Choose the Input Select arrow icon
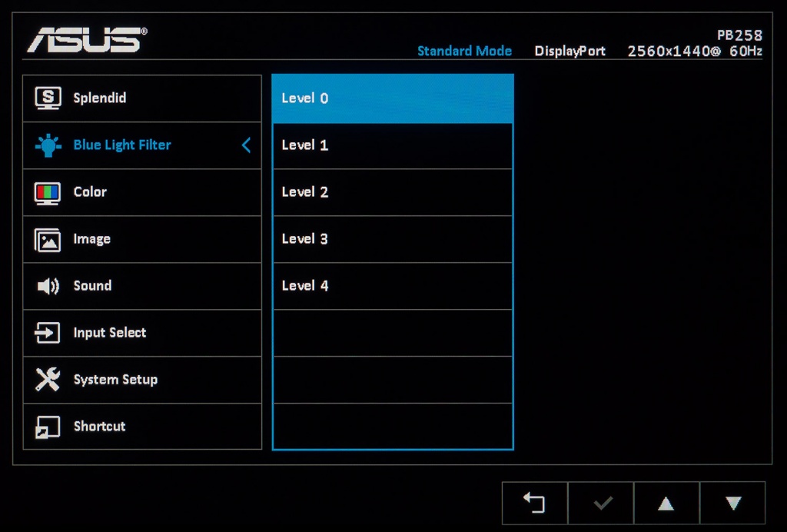 click(47, 333)
